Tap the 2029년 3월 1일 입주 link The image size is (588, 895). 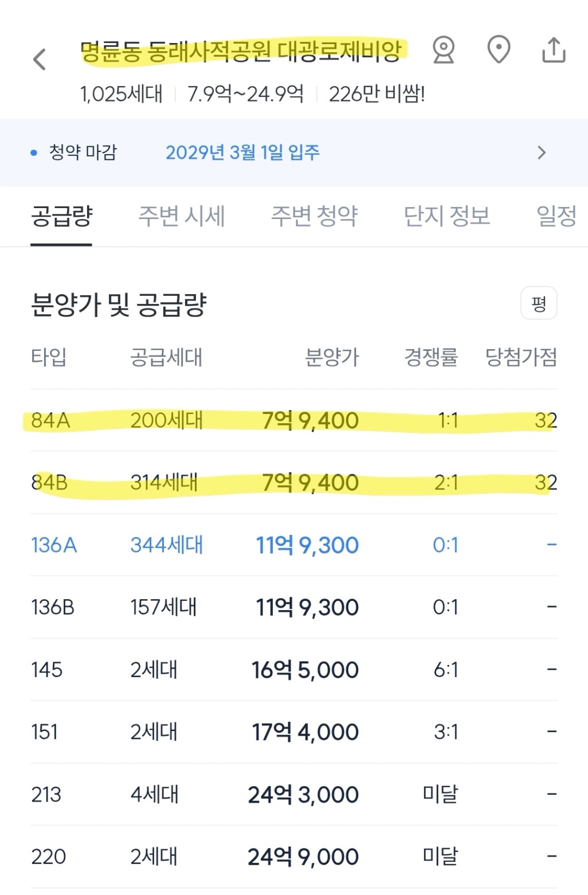click(242, 153)
